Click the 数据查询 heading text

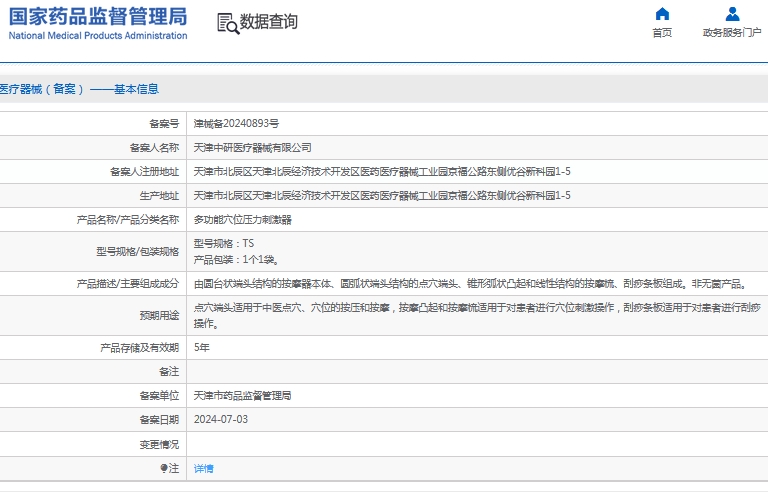[268, 22]
